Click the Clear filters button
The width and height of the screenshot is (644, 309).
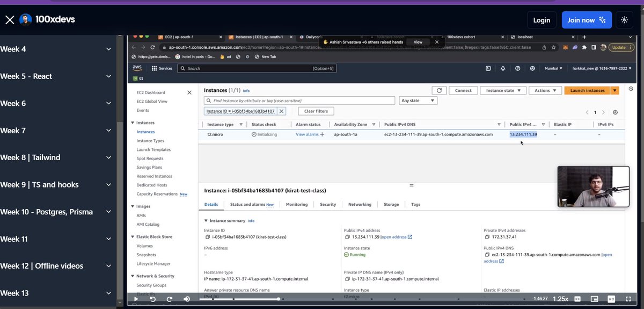pos(316,111)
